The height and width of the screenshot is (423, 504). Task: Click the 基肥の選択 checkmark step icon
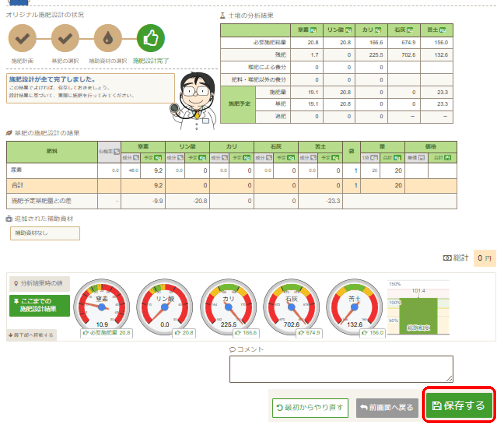click(65, 38)
